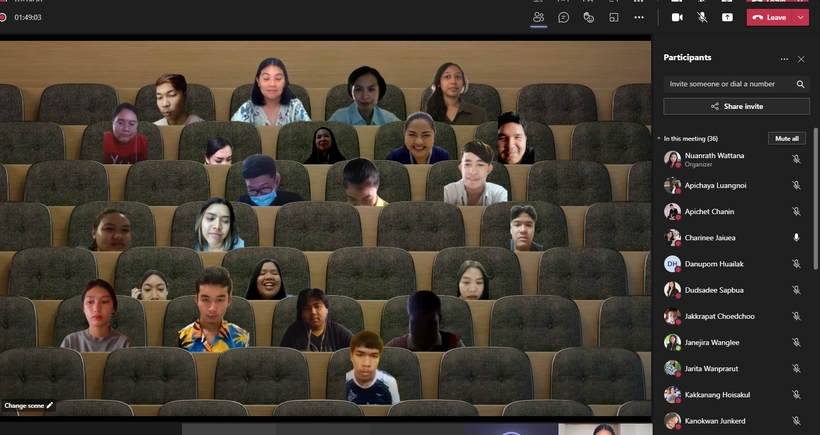This screenshot has height=435, width=820.
Task: Click Jakkrapat Choedchoo's avatar picture
Action: (672, 316)
